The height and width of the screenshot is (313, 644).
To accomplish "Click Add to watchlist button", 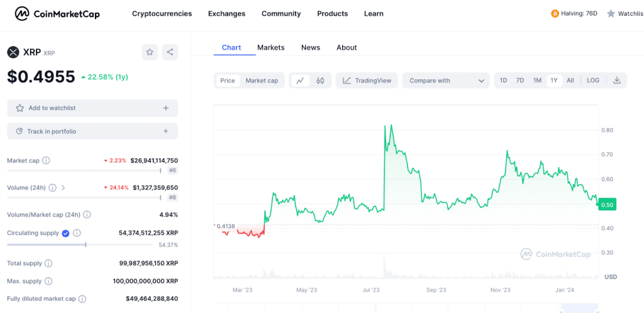I will 92,108.
